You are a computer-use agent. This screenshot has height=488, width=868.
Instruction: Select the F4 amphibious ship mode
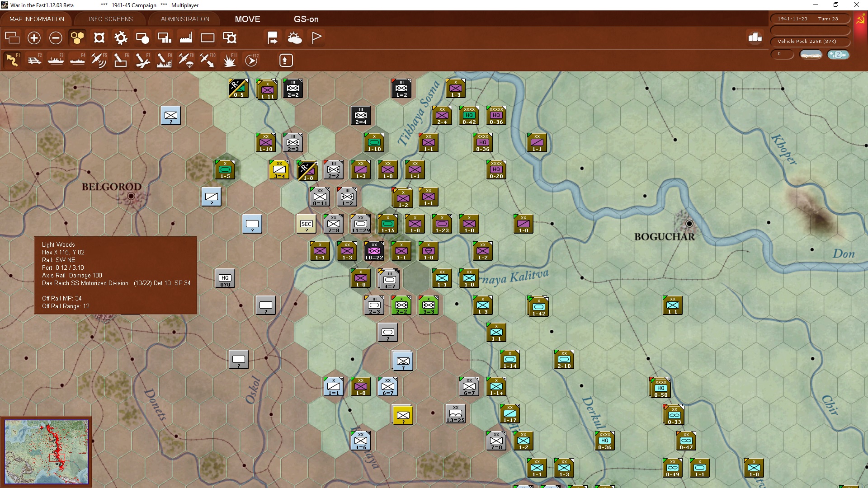(77, 60)
